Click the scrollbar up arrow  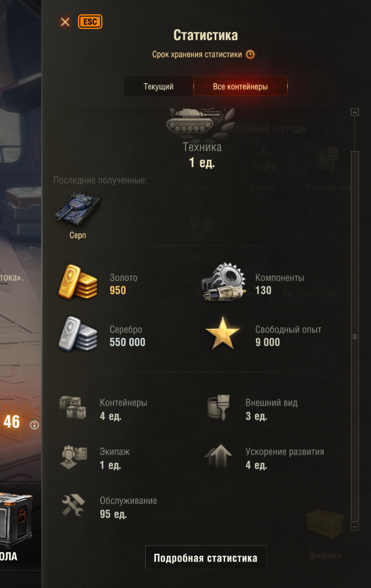[355, 112]
